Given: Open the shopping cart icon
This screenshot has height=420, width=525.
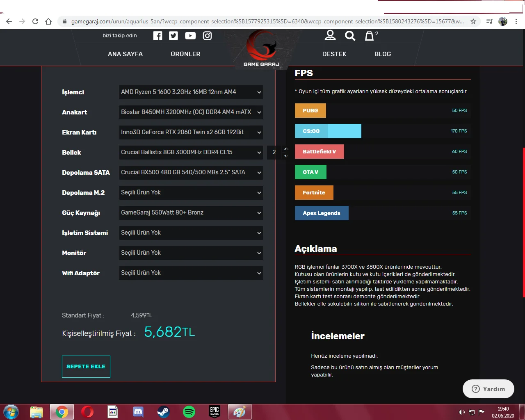Looking at the screenshot, I should 370,36.
